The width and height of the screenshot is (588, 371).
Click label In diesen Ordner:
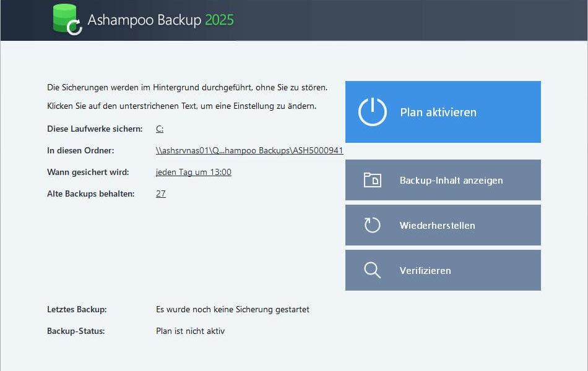80,151
